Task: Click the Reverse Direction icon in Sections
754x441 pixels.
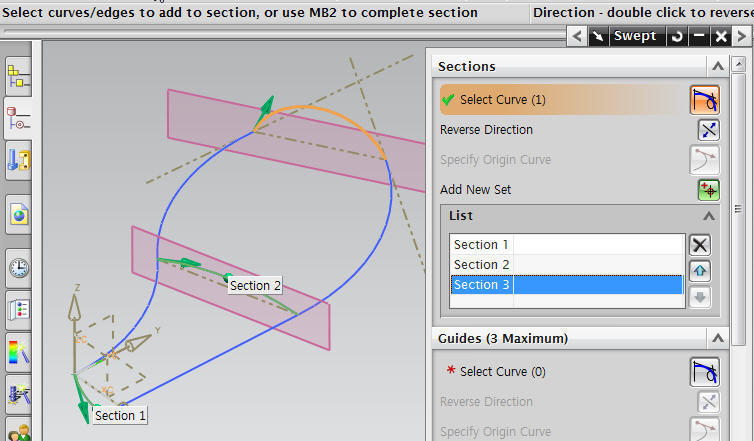Action: pos(707,130)
